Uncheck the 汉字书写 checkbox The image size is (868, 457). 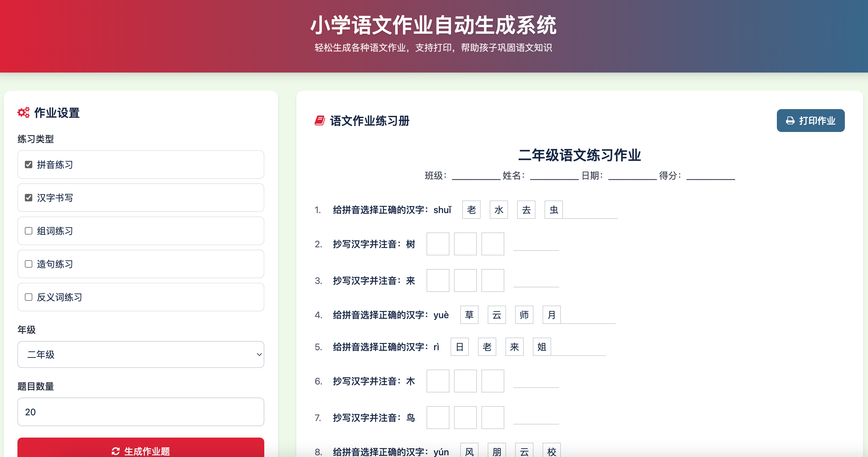(29, 198)
